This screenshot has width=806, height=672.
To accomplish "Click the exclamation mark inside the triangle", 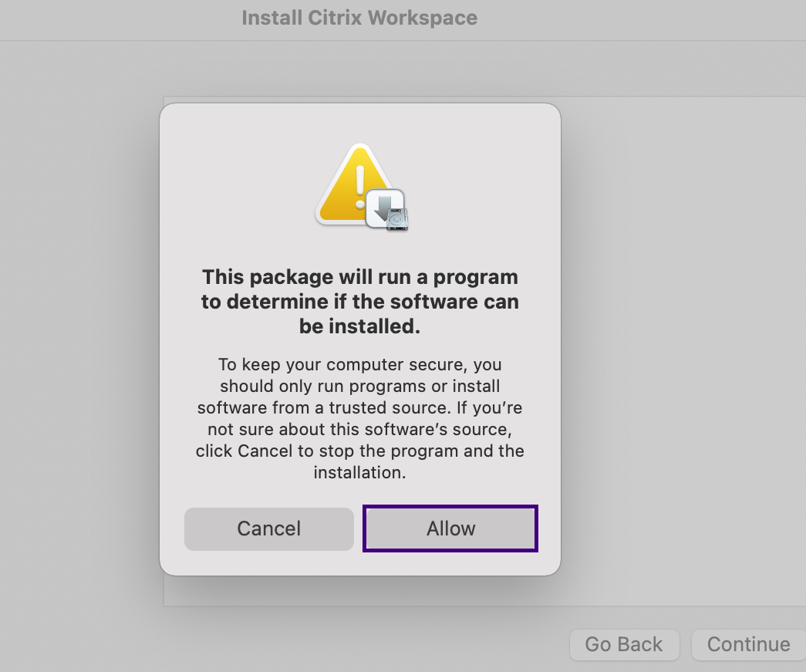I will click(360, 187).
